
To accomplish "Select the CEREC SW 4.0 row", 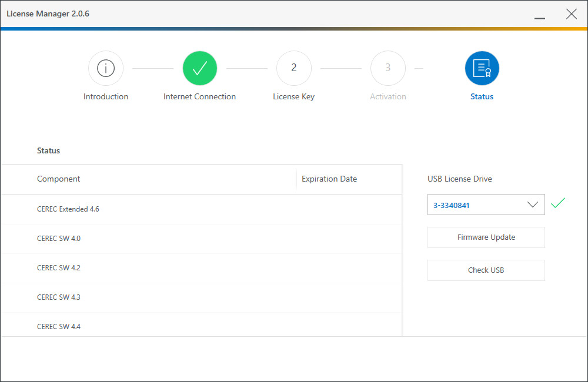I will 201,239.
